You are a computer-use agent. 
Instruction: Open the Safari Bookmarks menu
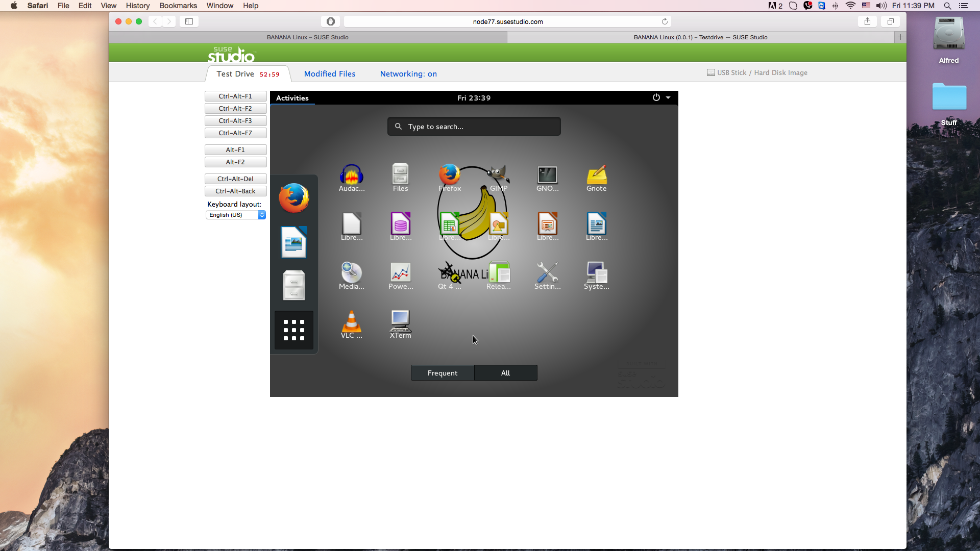click(x=178, y=6)
